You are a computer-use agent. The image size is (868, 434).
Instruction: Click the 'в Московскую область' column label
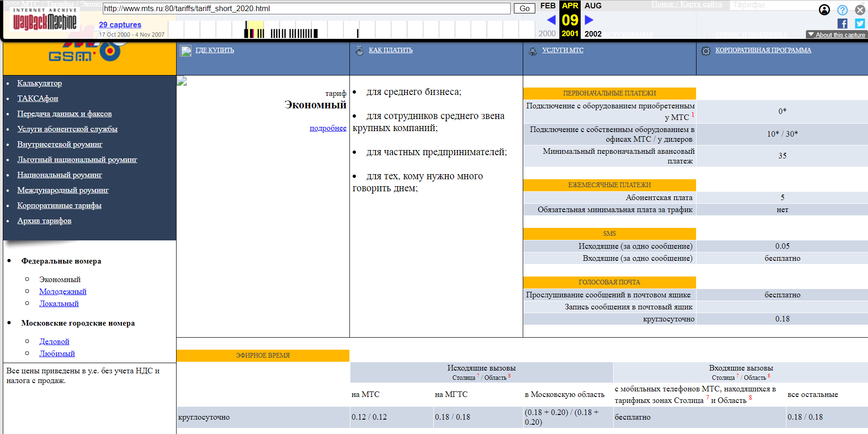pos(564,394)
